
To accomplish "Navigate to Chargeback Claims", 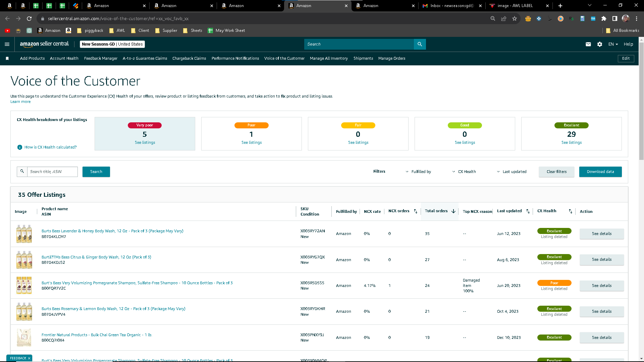I will (x=189, y=58).
